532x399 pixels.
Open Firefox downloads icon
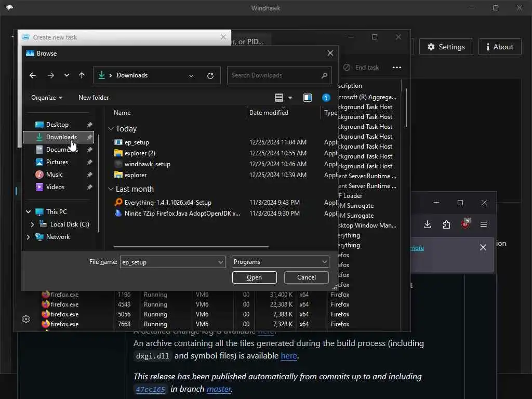pyautogui.click(x=428, y=224)
